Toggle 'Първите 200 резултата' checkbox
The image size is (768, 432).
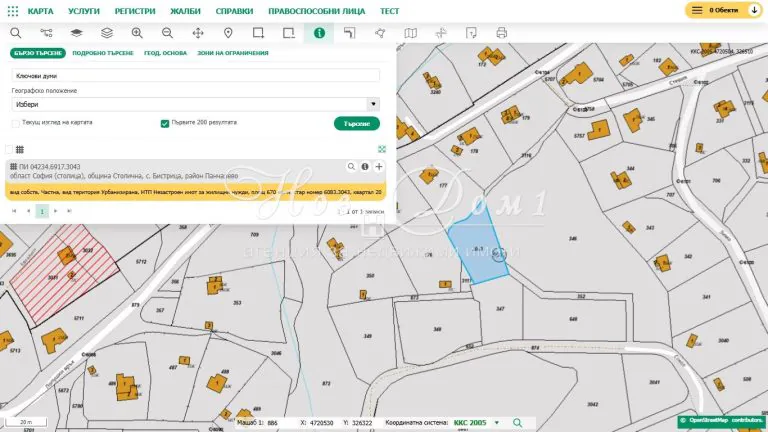tap(165, 123)
